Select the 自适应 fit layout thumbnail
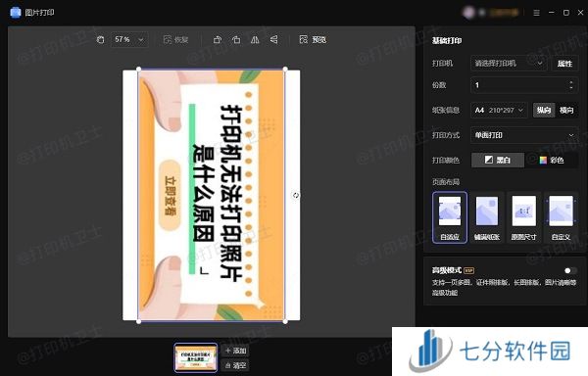 point(450,217)
